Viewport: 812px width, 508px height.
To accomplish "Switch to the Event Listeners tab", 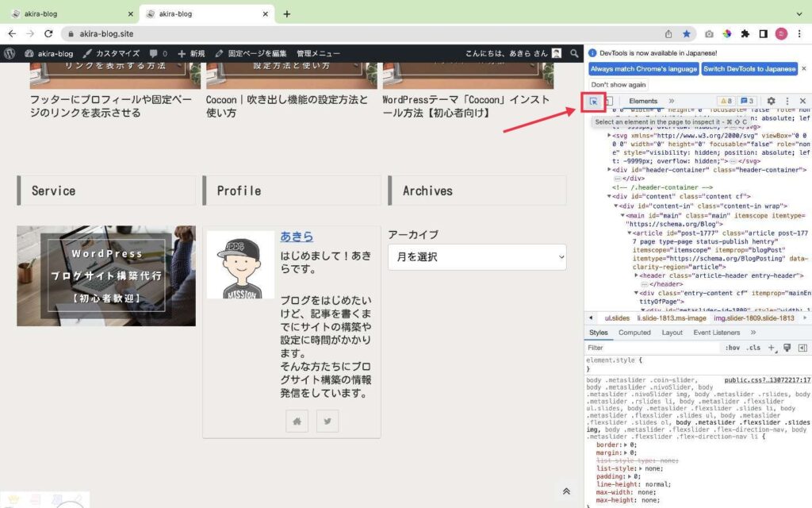I will tap(717, 333).
